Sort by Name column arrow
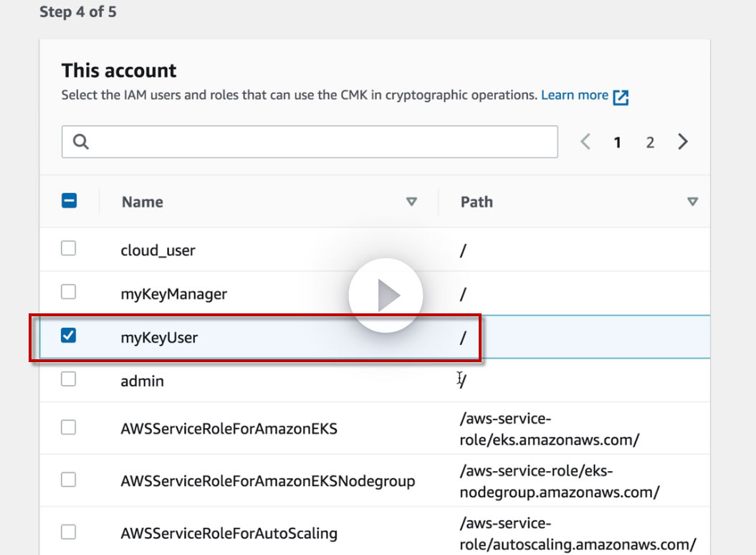The height and width of the screenshot is (555, 756). tap(411, 202)
